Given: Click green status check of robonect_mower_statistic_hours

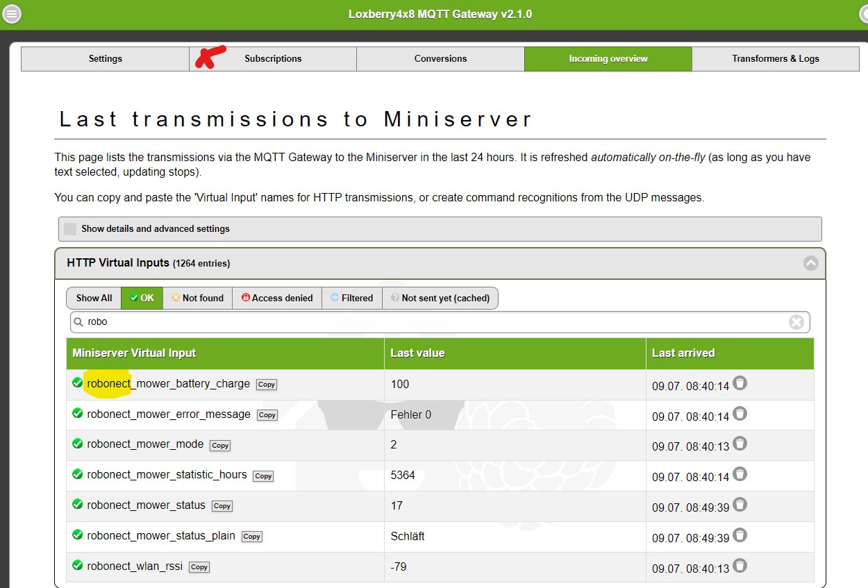Looking at the screenshot, I should coord(78,474).
